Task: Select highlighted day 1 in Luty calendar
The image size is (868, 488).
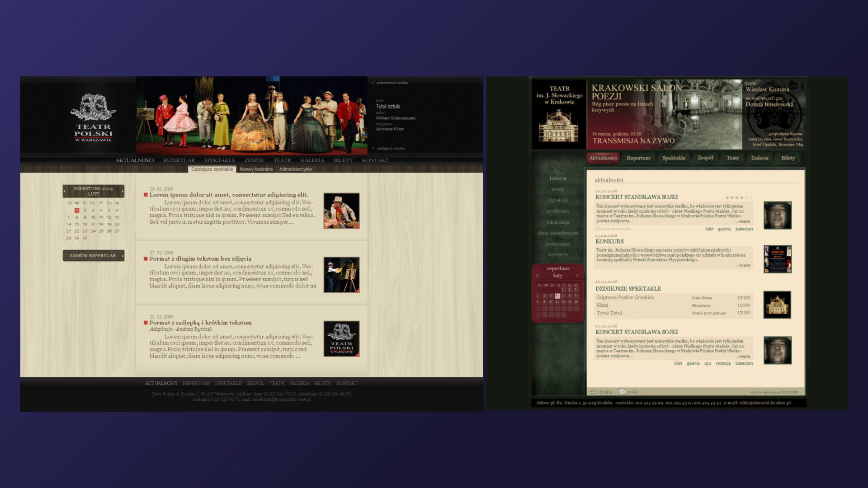Action: coord(77,210)
